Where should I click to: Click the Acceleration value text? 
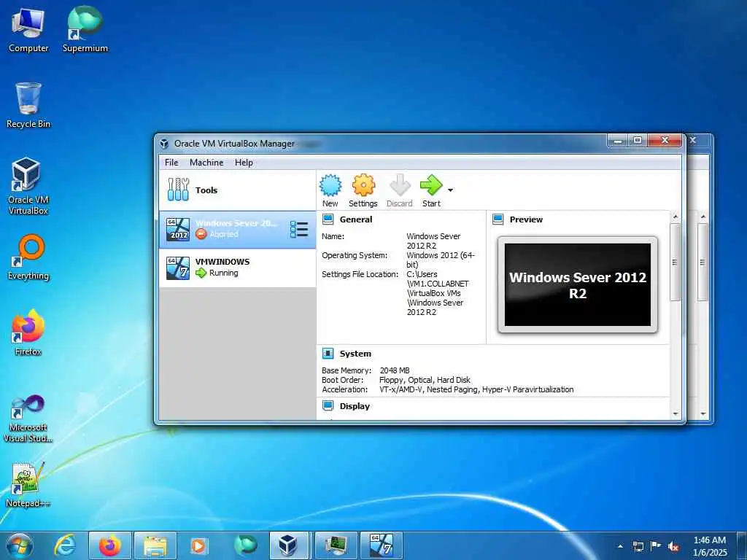click(476, 389)
